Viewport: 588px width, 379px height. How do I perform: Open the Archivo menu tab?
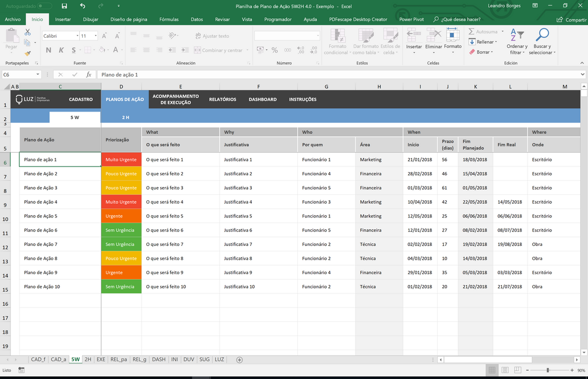[x=13, y=19]
